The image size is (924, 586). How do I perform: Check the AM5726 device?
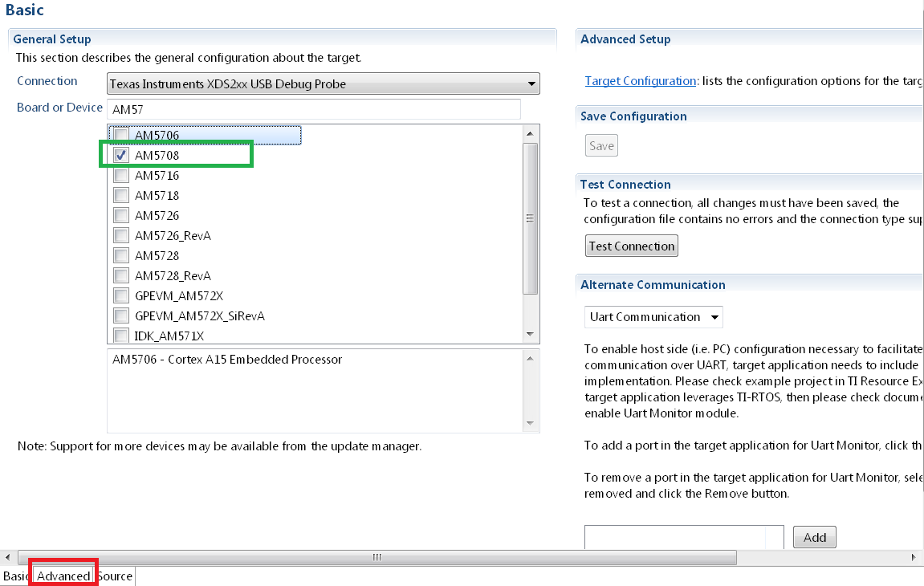pyautogui.click(x=120, y=215)
